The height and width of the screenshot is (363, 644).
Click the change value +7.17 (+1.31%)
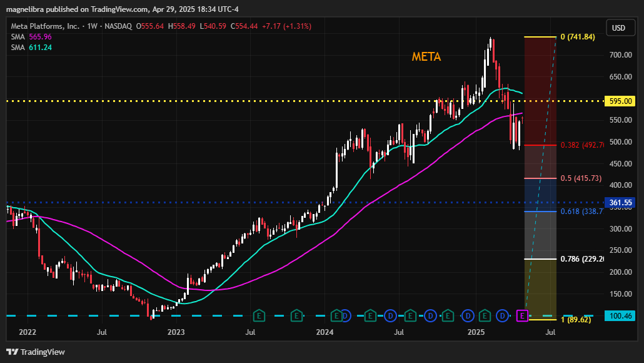click(287, 26)
